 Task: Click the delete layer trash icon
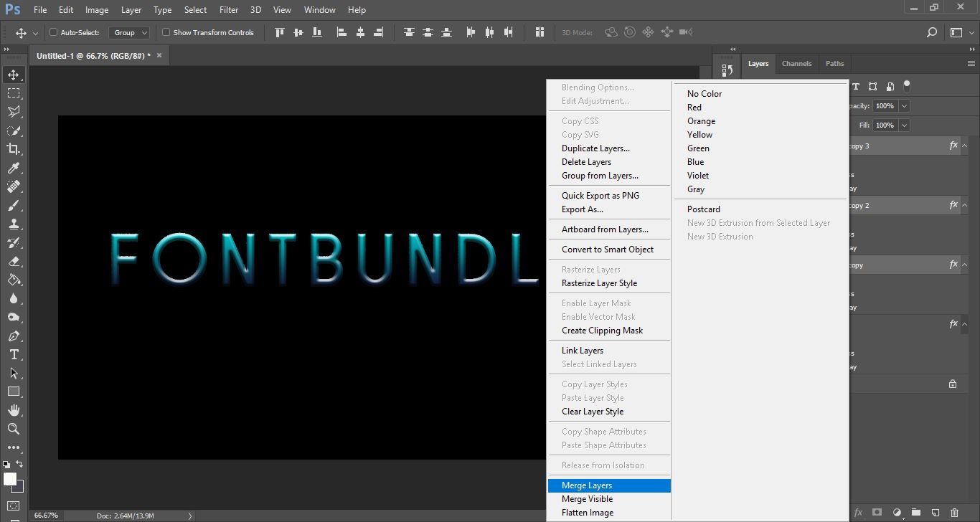(954, 513)
